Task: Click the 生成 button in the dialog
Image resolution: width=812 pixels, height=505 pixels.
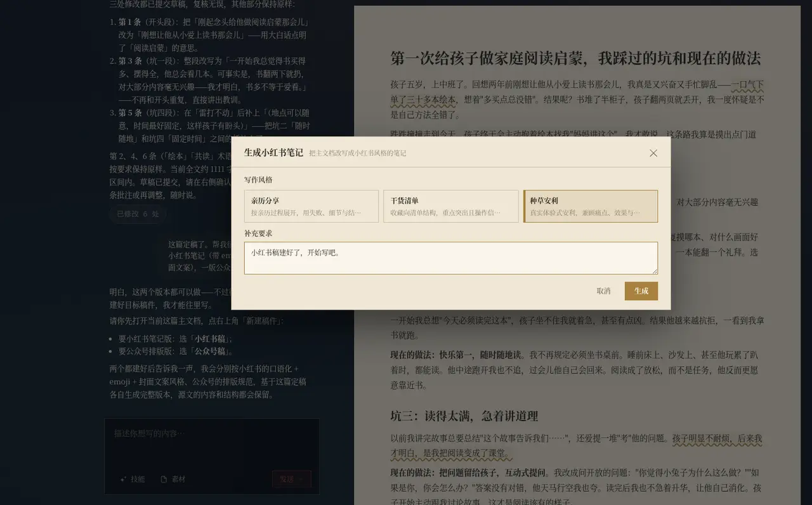Action: coord(641,291)
